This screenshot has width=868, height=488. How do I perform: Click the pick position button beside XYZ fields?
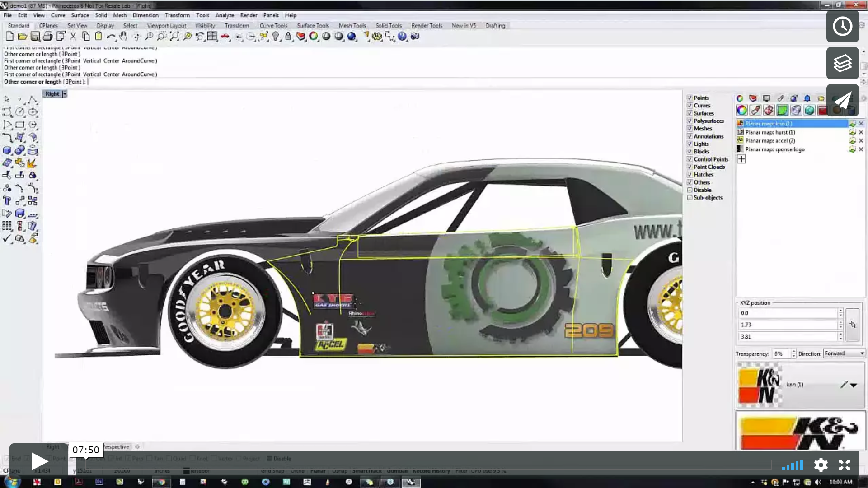(853, 325)
